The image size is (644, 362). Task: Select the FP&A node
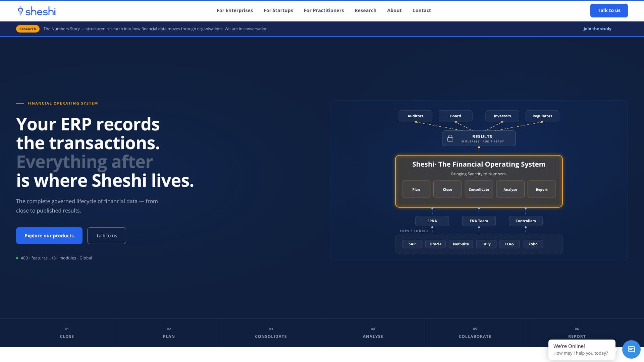click(x=432, y=221)
